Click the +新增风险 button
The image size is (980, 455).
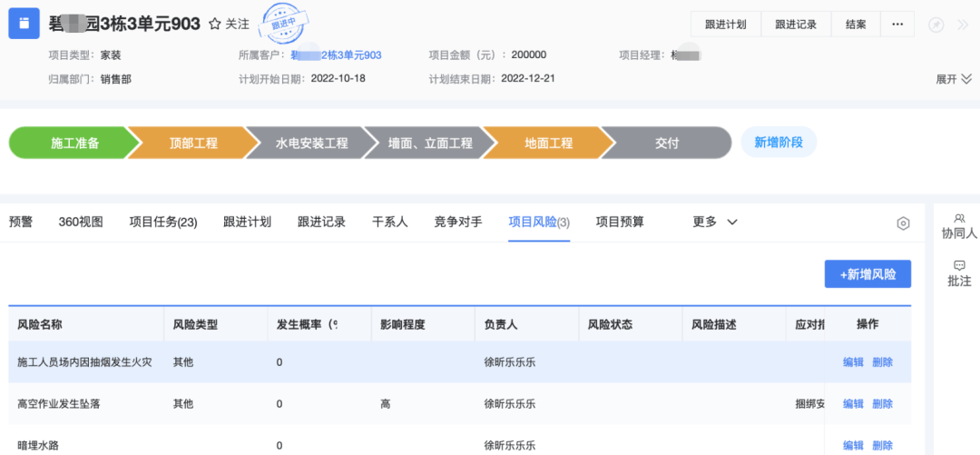(x=867, y=274)
